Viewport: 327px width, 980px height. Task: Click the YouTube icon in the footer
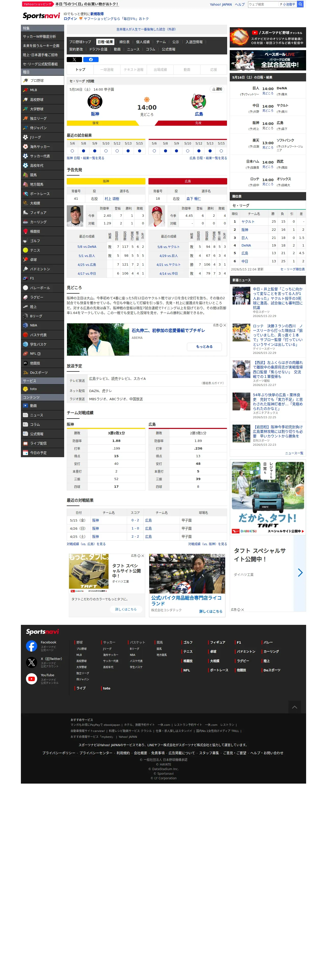click(32, 679)
